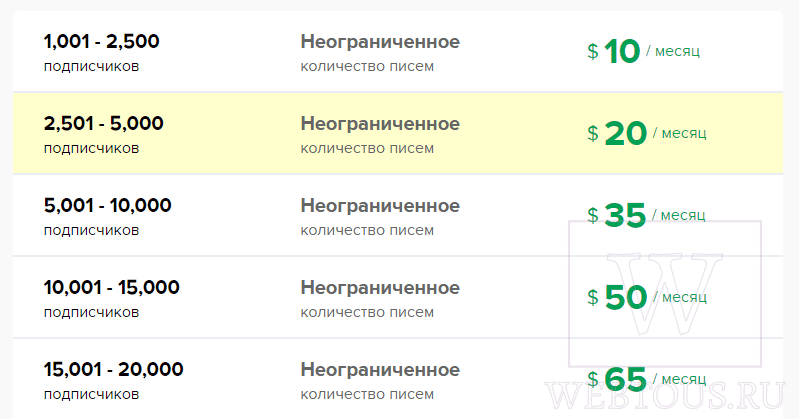Click Неограниченное text in the first row
This screenshot has height=419, width=799.
380,42
